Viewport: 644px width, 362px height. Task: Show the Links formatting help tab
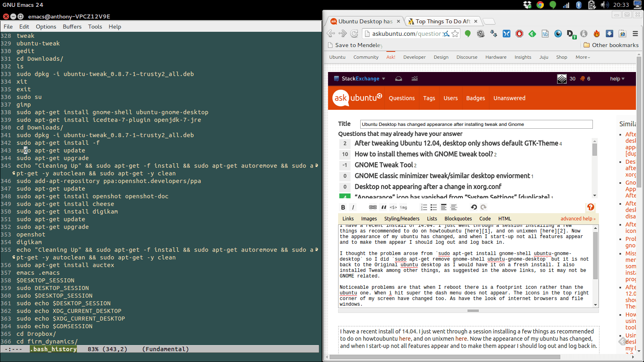(x=348, y=219)
